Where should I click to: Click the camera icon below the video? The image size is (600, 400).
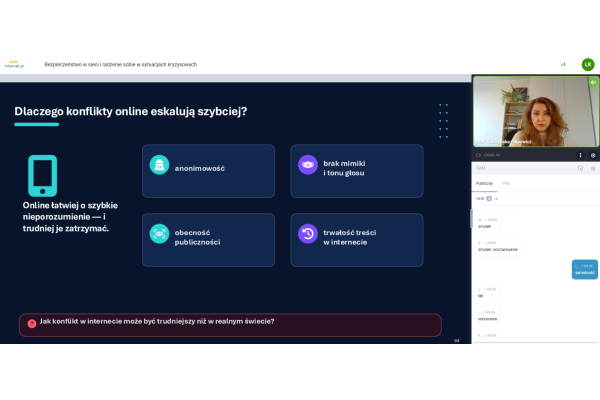[478, 155]
